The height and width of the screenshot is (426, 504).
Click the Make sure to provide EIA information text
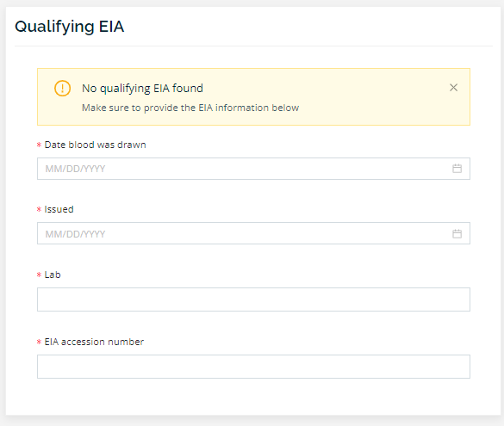coord(190,108)
